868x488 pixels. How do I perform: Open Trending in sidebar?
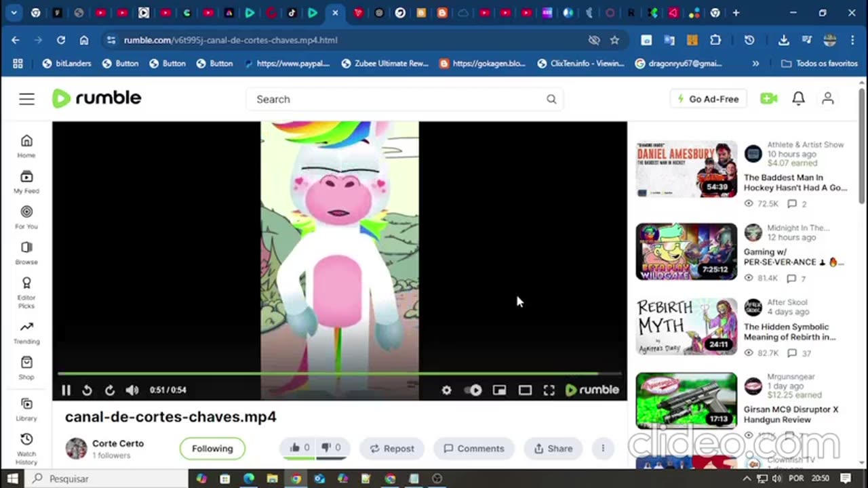[26, 332]
